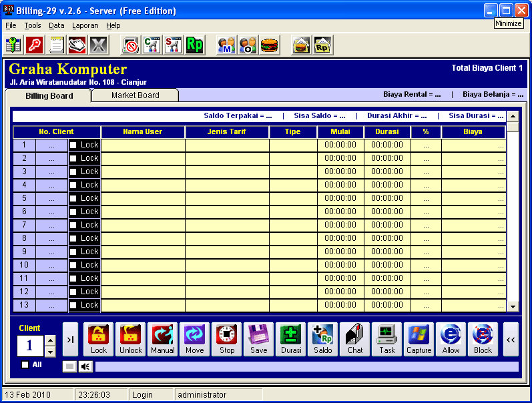This screenshot has width=532, height=403.
Task: Open the Chat mailbox button
Action: (355, 339)
